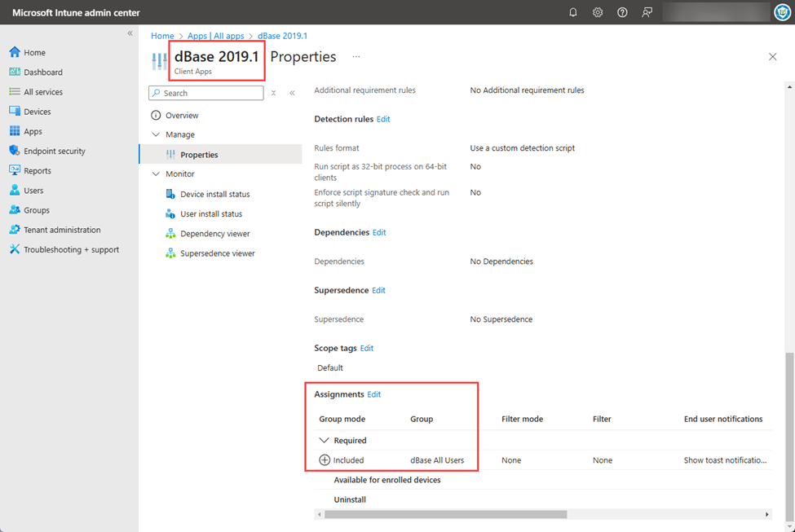
Task: Go to Devices in left navigation
Action: tap(37, 112)
